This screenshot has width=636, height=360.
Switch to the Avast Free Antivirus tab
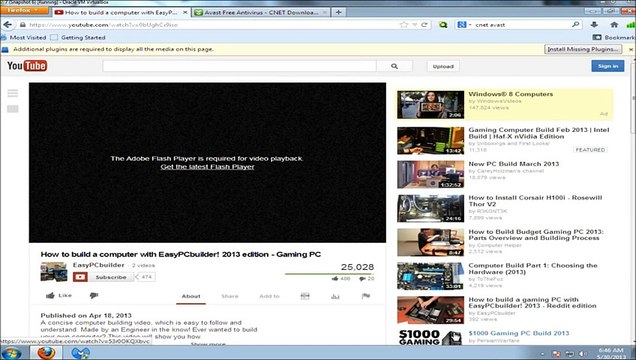point(260,13)
